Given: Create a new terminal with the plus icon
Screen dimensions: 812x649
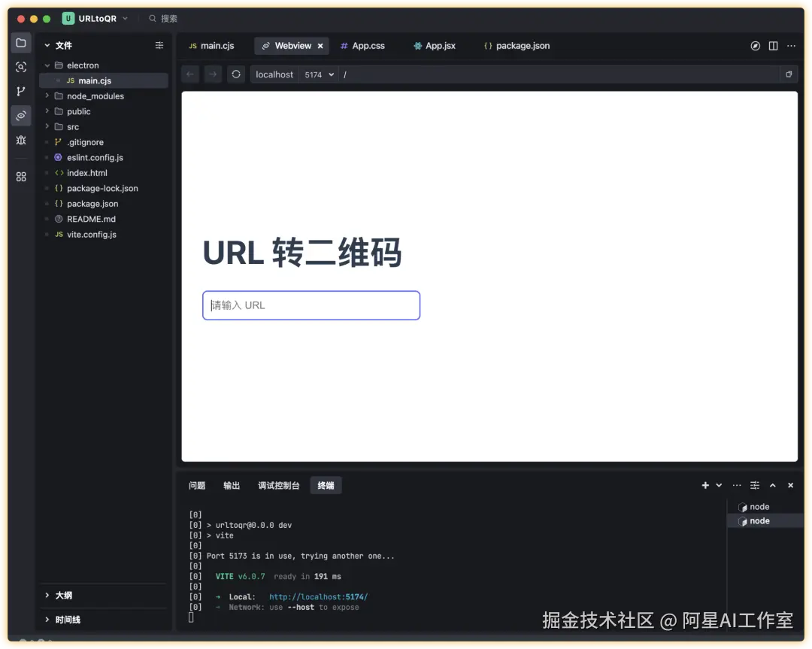Looking at the screenshot, I should click(x=704, y=485).
